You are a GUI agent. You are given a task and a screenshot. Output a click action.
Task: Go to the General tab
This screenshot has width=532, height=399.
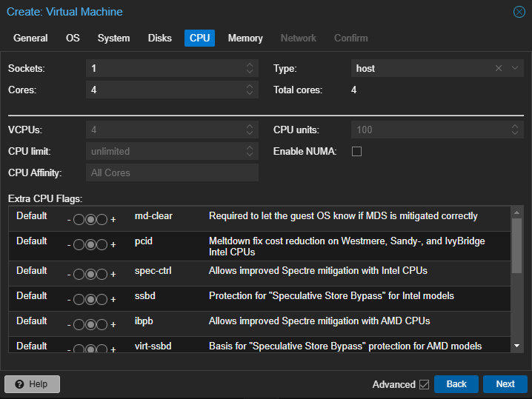[x=30, y=38]
